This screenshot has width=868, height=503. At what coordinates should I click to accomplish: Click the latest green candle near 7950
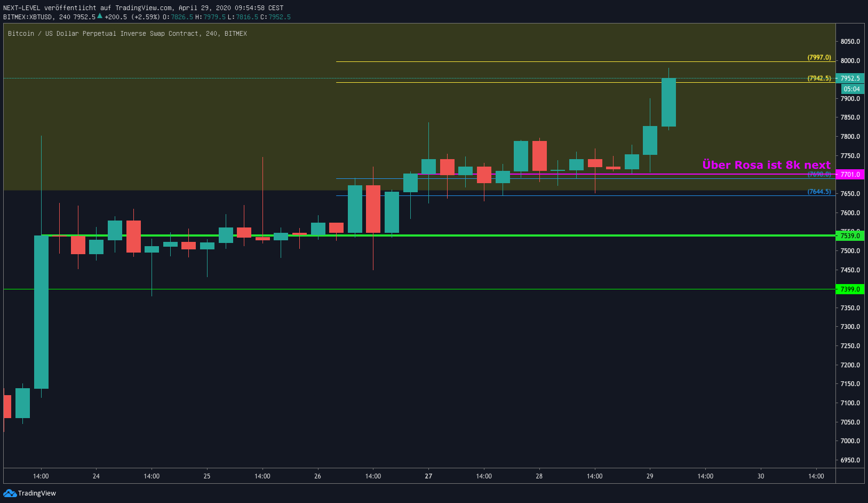click(668, 102)
